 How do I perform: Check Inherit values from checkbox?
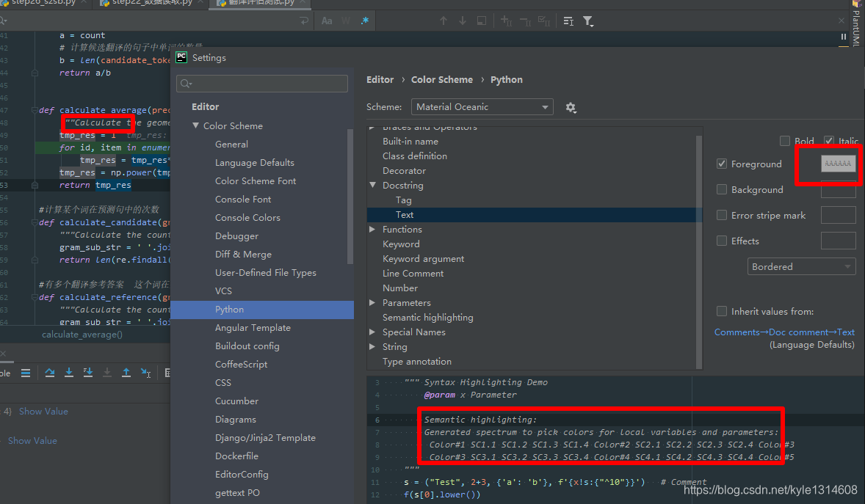pos(722,311)
